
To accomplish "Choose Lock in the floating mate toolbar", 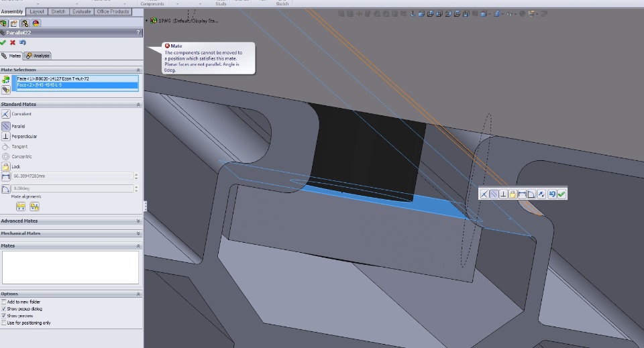I will (x=513, y=194).
